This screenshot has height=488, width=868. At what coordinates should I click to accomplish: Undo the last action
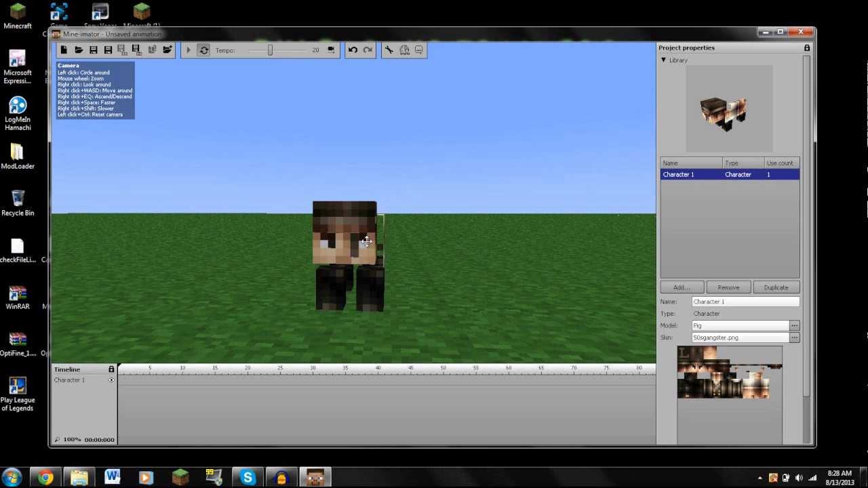[353, 50]
